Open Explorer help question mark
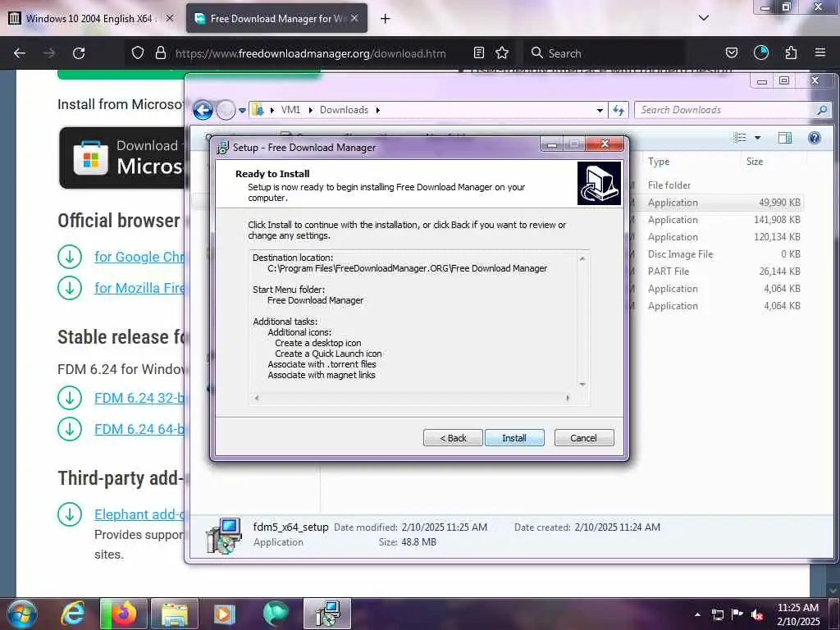The width and height of the screenshot is (840, 630). click(x=815, y=138)
